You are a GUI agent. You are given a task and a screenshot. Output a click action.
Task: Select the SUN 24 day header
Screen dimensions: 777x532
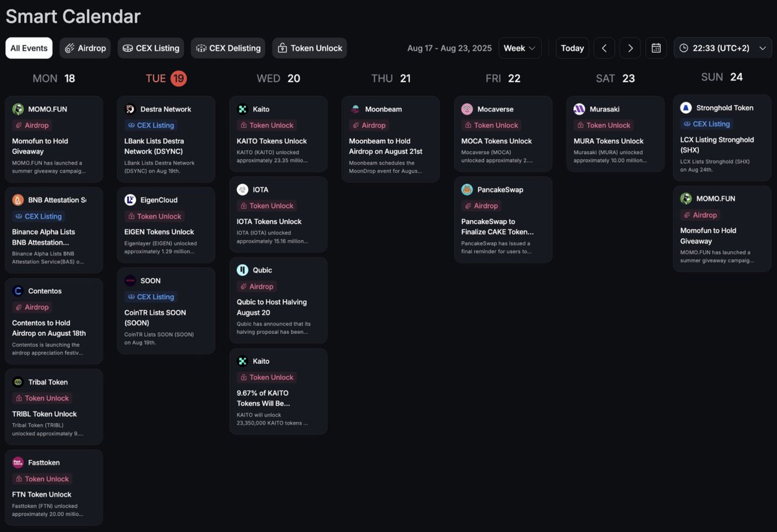tap(722, 77)
